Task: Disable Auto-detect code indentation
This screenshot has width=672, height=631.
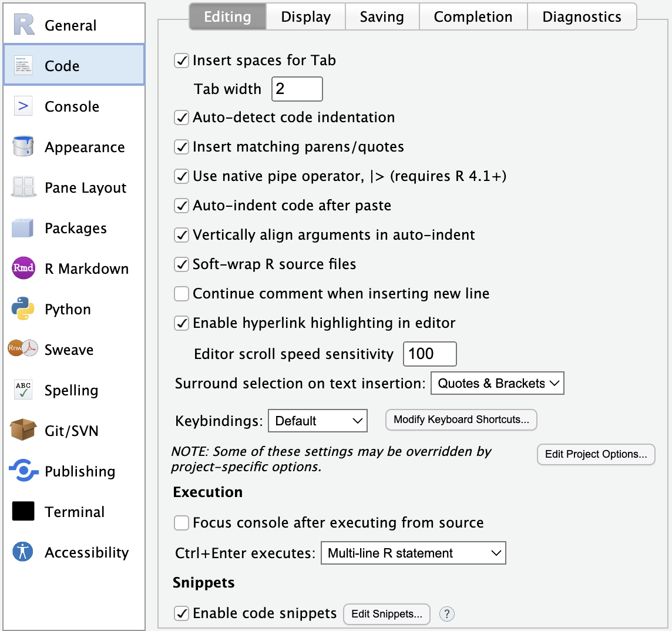Action: point(182,118)
